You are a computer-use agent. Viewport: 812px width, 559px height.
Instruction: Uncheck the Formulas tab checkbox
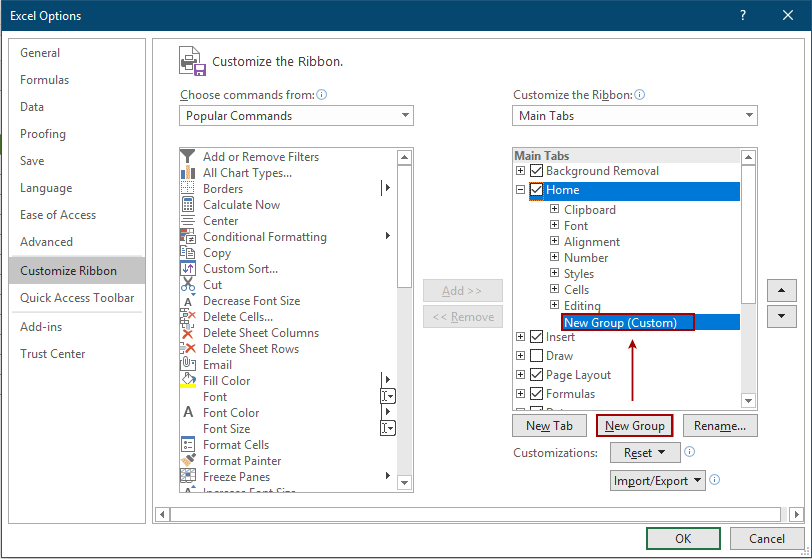(536, 394)
